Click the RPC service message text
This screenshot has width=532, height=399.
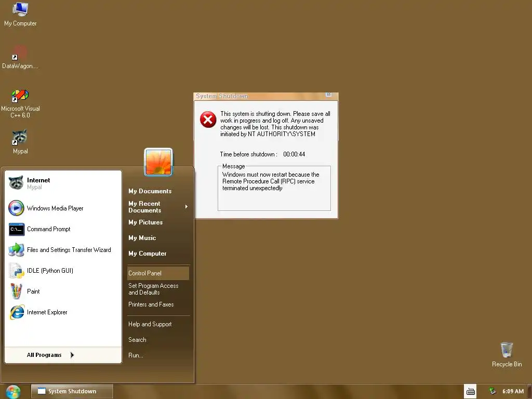271,181
